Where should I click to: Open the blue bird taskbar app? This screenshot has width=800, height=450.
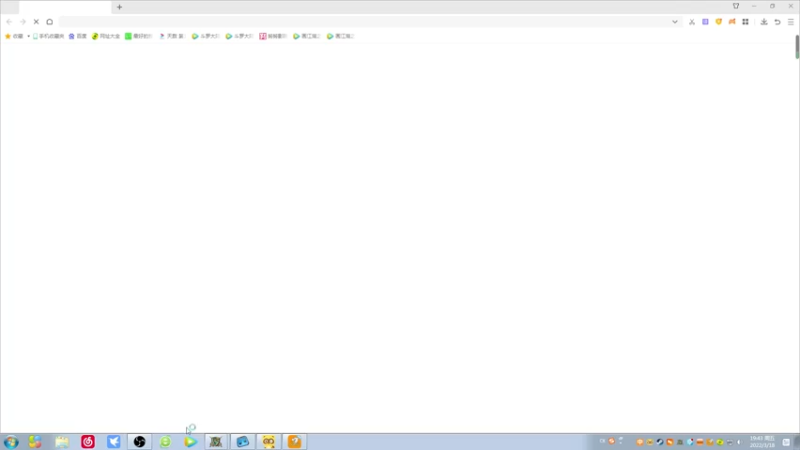[x=113, y=442]
